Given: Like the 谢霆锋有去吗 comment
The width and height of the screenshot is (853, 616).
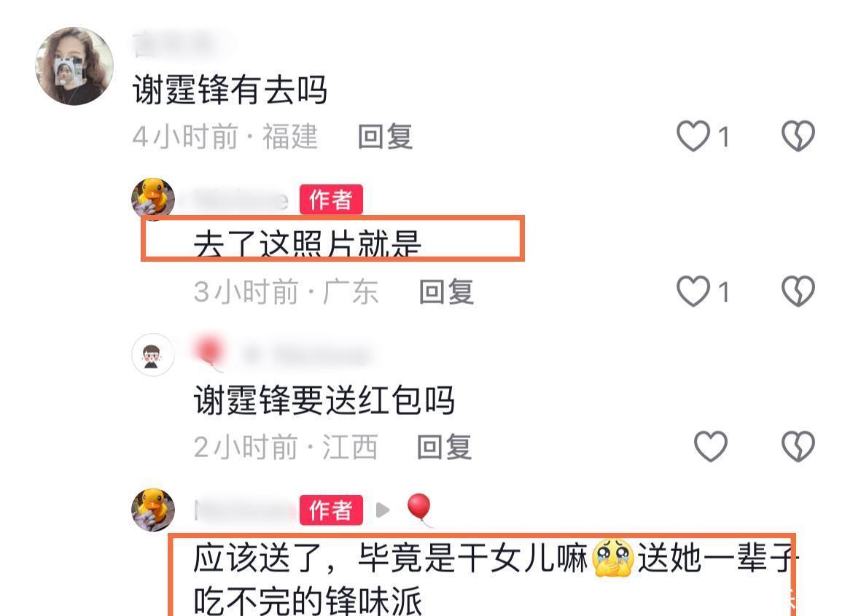Looking at the screenshot, I should point(693,136).
